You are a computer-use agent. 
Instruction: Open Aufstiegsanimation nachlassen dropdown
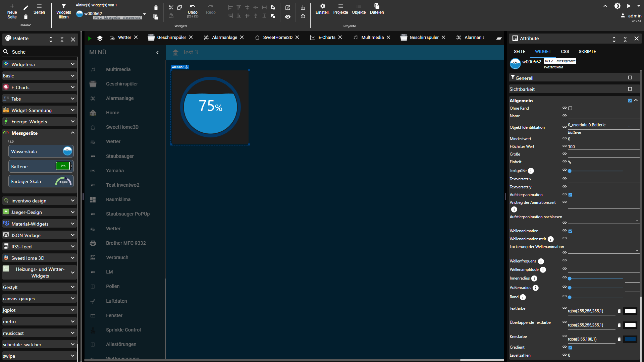click(603, 220)
